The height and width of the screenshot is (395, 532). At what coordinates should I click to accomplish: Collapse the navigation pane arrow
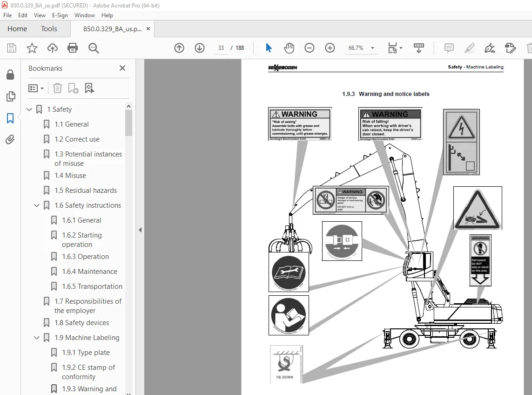[140, 230]
